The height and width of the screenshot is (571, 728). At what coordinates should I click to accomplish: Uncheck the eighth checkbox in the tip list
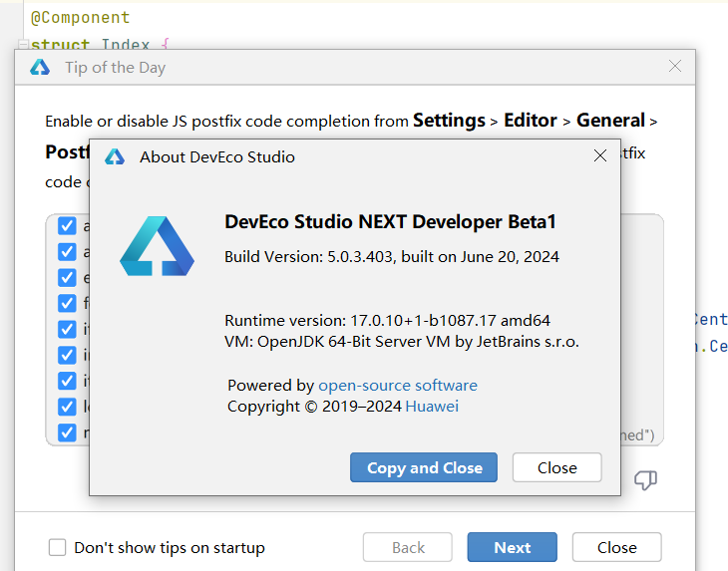click(67, 407)
